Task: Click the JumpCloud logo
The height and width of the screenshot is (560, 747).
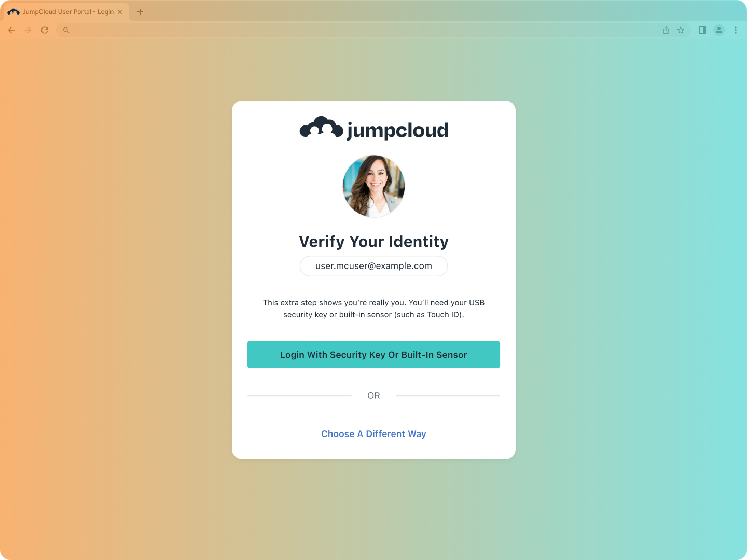Action: (374, 128)
